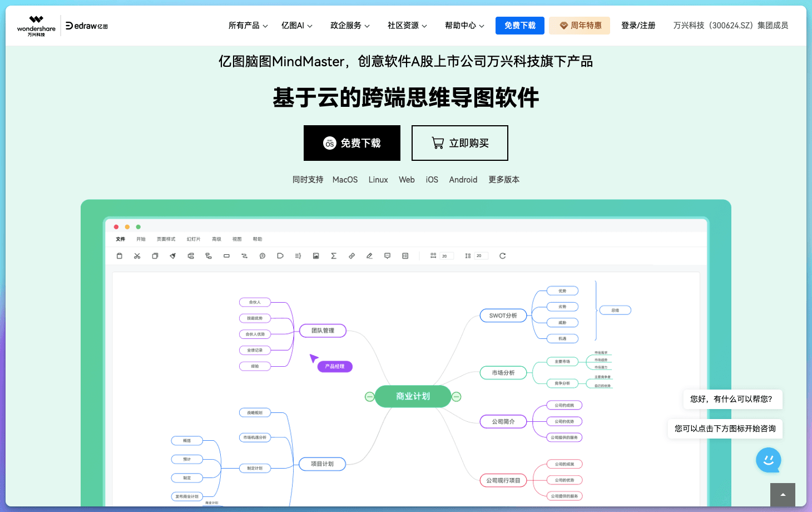The width and height of the screenshot is (812, 512).
Task: Expand the 帮助中心 dropdown
Action: tap(464, 26)
